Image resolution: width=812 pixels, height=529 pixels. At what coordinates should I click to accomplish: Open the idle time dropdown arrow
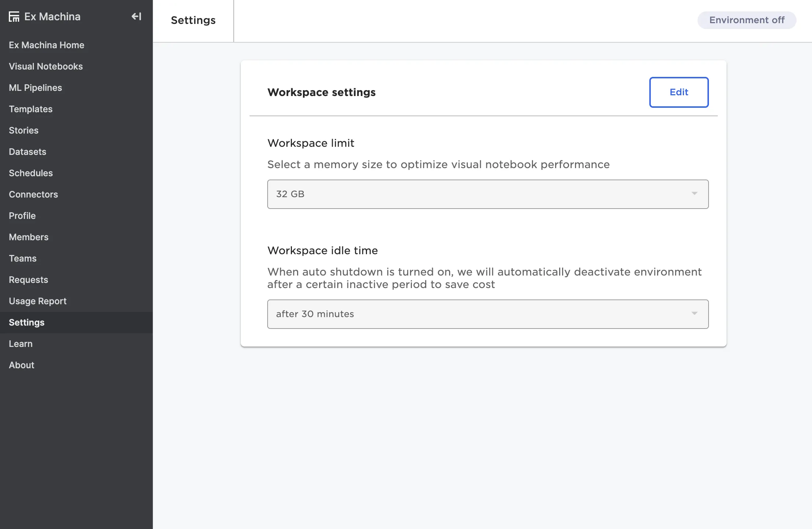(694, 314)
